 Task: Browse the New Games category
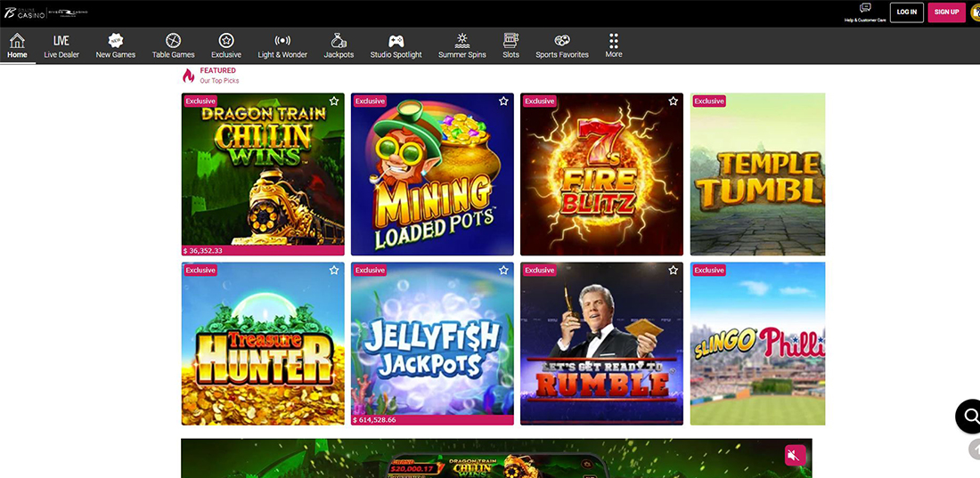tap(116, 46)
